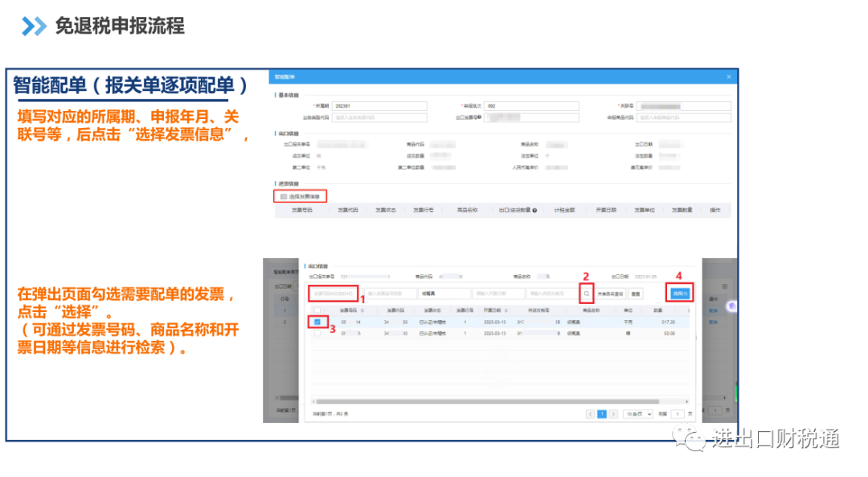Click the 千克 unit cell in first row
The height and width of the screenshot is (477, 868).
[x=628, y=322]
